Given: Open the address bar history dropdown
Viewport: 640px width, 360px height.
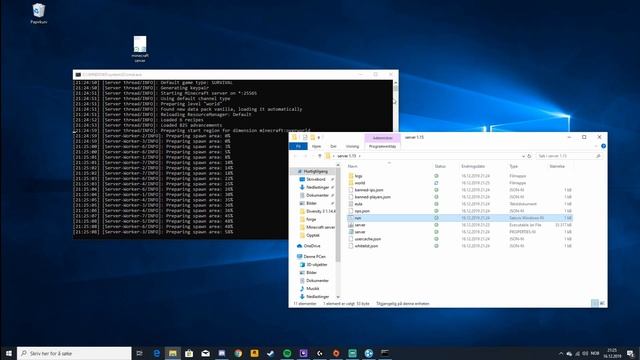Looking at the screenshot, I should tap(523, 156).
